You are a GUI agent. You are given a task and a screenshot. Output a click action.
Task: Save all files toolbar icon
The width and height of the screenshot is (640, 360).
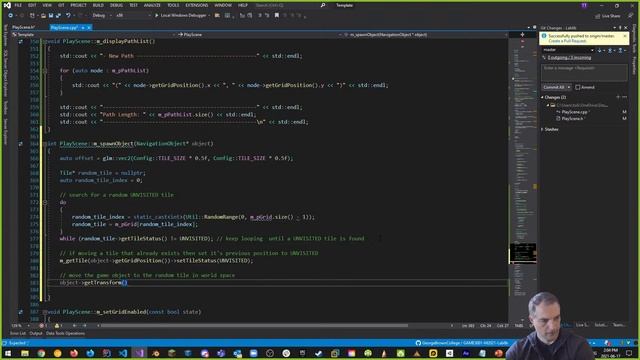coord(58,16)
